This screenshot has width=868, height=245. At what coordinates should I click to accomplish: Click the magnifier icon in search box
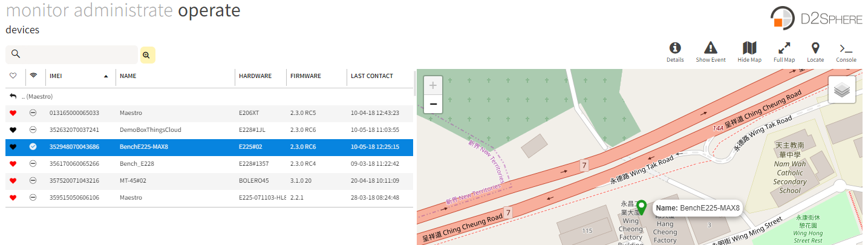click(16, 54)
